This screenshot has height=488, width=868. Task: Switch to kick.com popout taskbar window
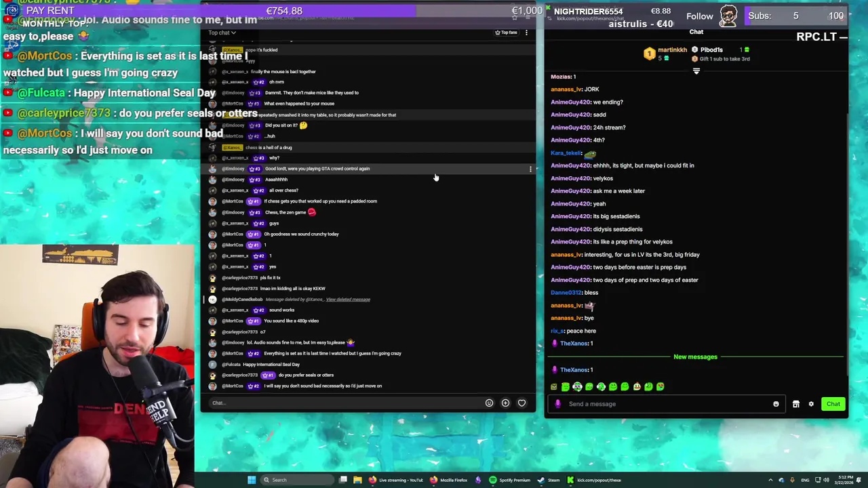pos(594,480)
